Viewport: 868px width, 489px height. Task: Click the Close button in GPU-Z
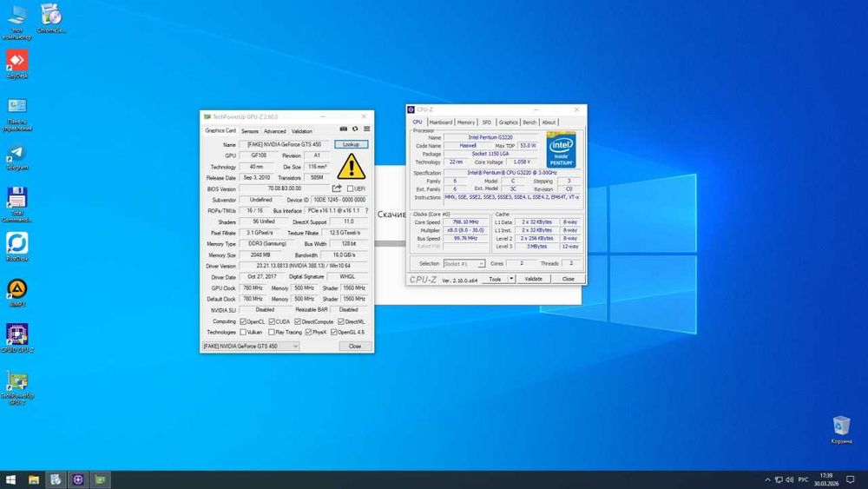pos(355,346)
